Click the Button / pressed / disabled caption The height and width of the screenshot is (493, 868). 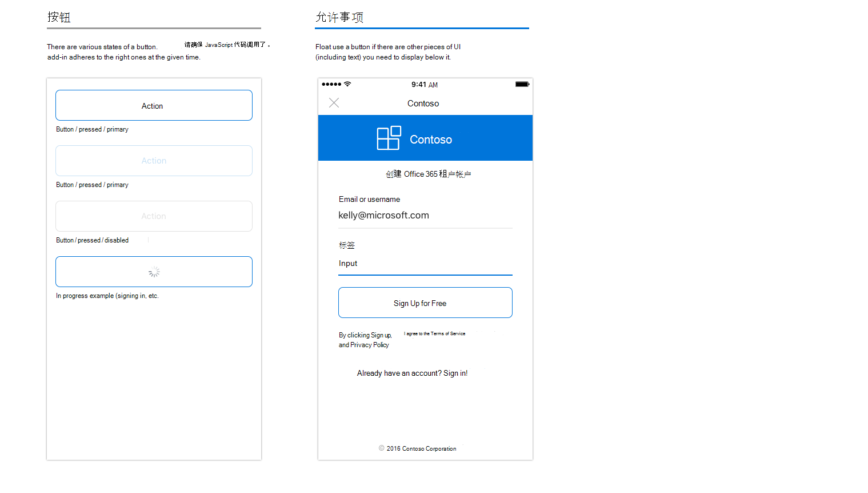92,240
